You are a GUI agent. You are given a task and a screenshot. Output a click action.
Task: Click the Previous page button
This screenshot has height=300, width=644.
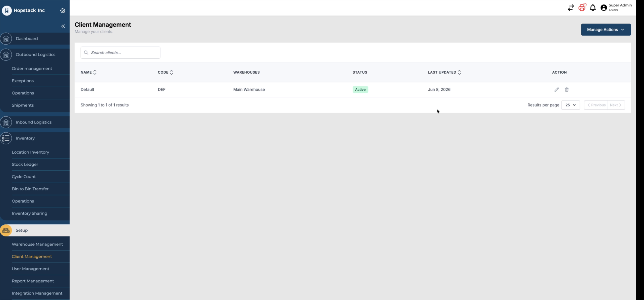pyautogui.click(x=596, y=105)
